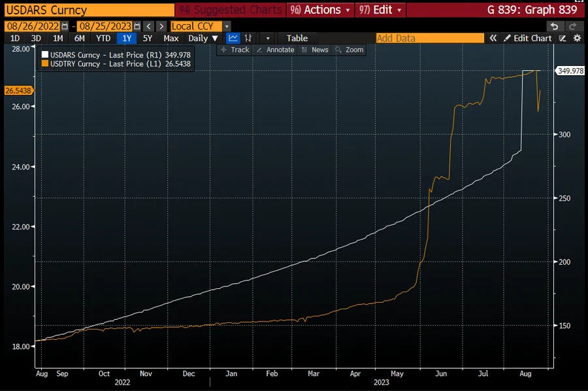This screenshot has width=588, height=391.
Task: Select the 1M time range
Action: tap(57, 39)
